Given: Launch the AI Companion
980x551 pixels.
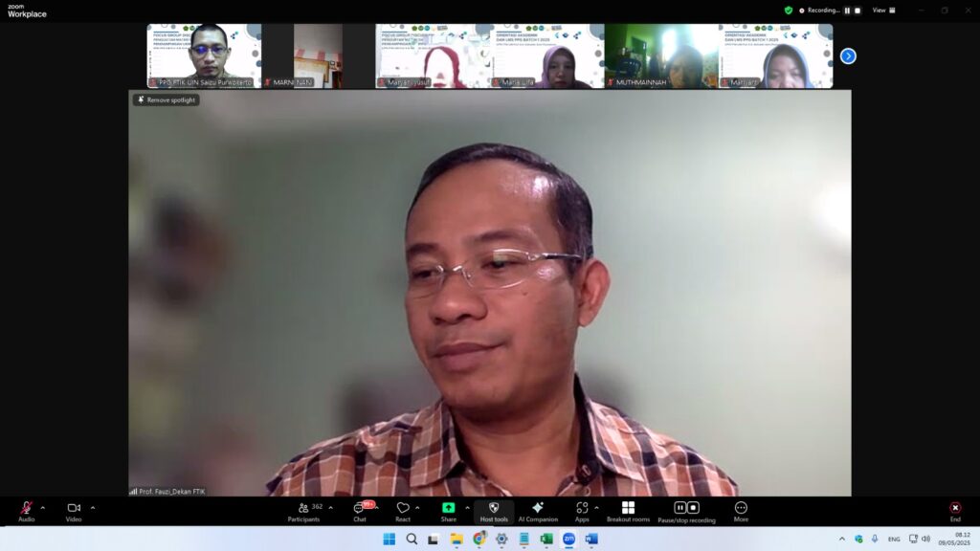Looking at the screenshot, I should [538, 508].
